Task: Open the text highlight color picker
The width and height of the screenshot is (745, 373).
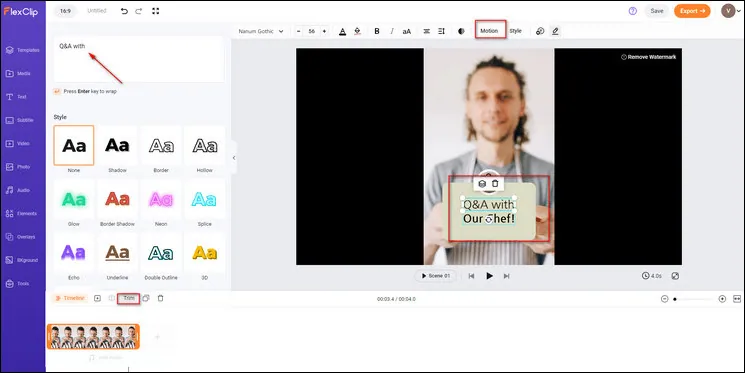Action: pos(357,31)
